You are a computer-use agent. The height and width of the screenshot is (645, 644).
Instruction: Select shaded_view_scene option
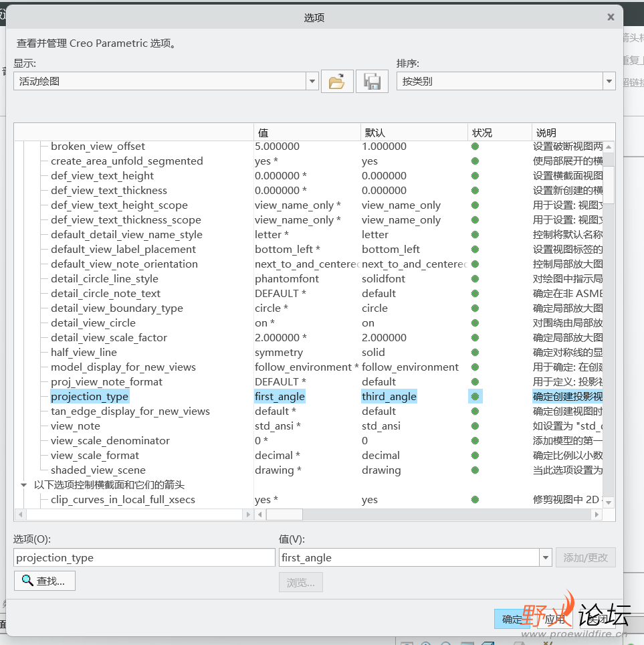point(98,470)
